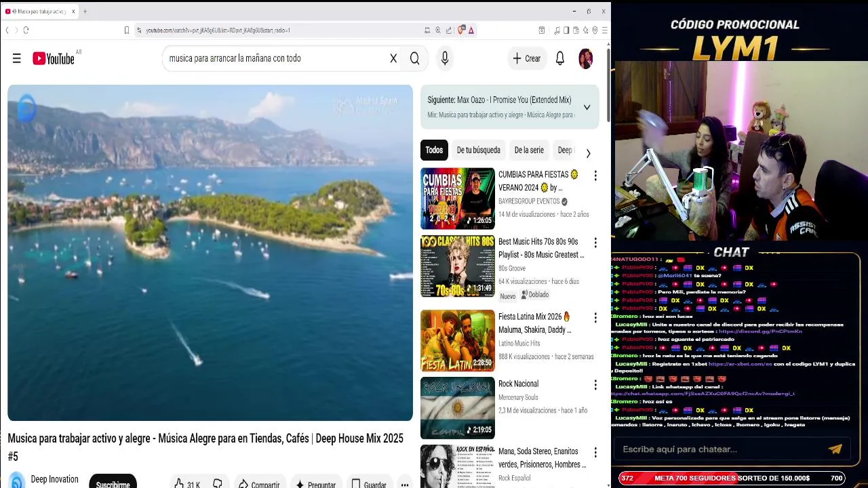
Task: Bookmark this page icon in toolbar
Action: pyautogui.click(x=126, y=30)
